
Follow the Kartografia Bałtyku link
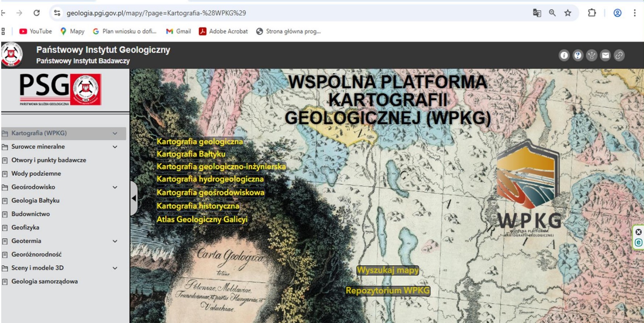191,154
